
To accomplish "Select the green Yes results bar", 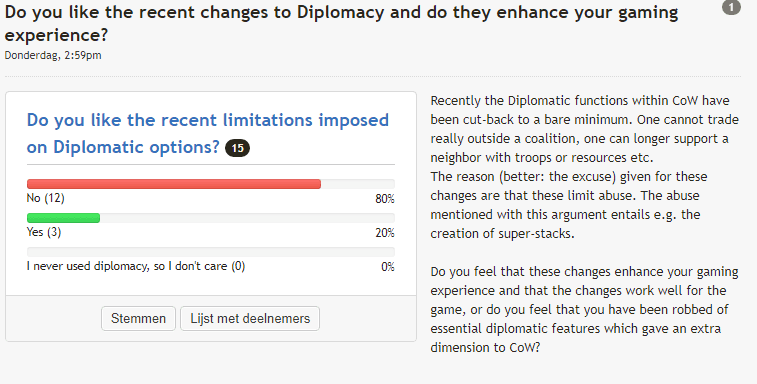I will point(63,218).
